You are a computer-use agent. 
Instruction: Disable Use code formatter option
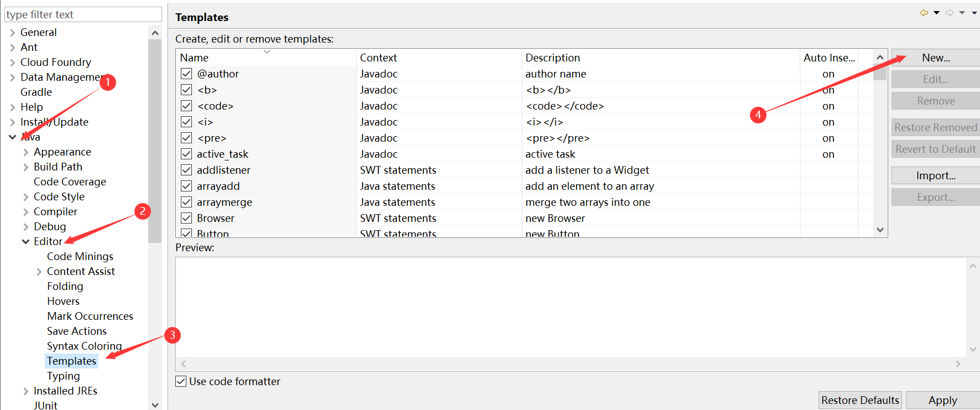point(181,381)
